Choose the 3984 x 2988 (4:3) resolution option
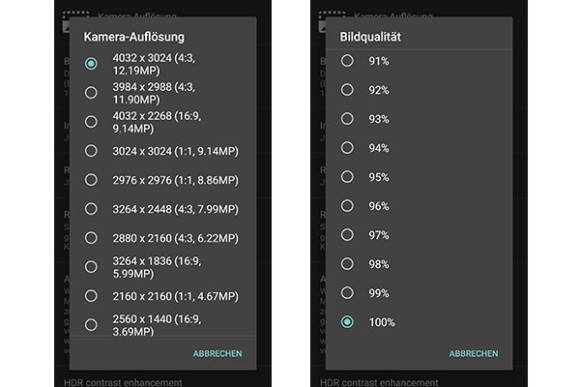This screenshot has width=580, height=387. click(x=163, y=93)
